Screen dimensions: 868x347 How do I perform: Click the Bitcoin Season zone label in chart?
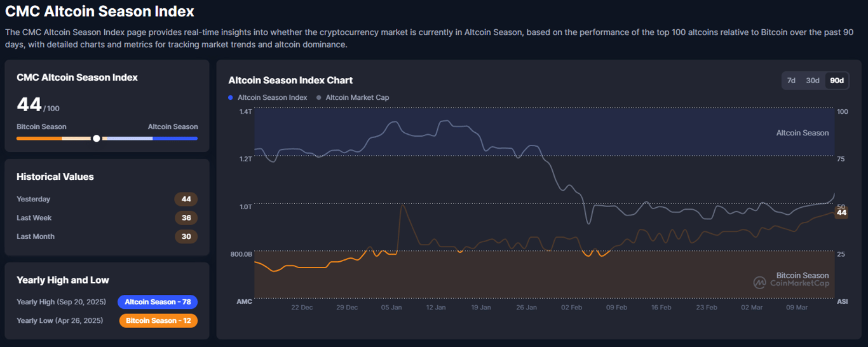pyautogui.click(x=802, y=275)
